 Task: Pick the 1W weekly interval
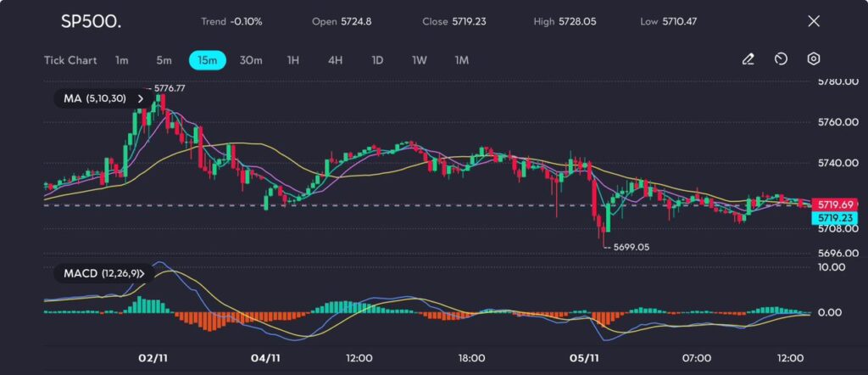pyautogui.click(x=420, y=60)
